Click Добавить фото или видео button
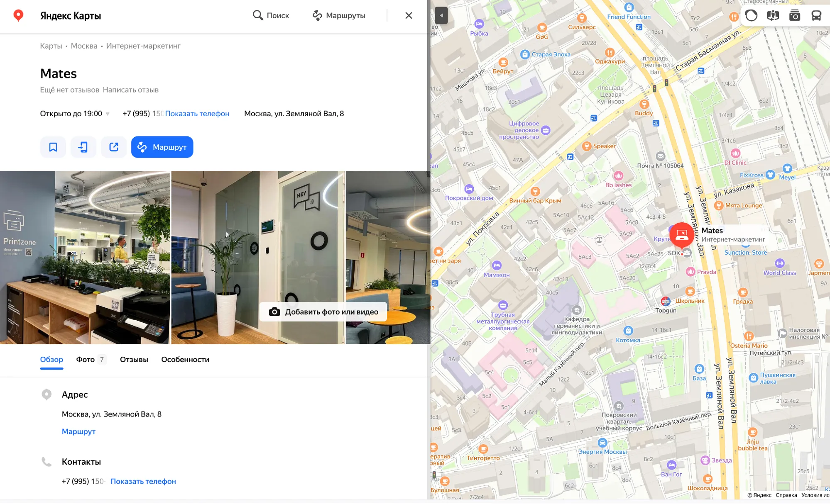Image resolution: width=830 pixels, height=504 pixels. click(x=323, y=312)
